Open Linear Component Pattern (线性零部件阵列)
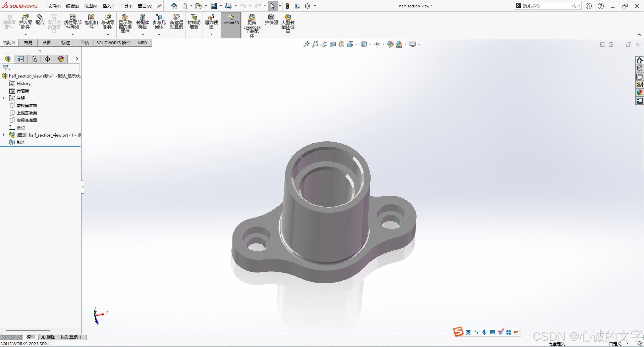The image size is (644, 347). tap(72, 21)
